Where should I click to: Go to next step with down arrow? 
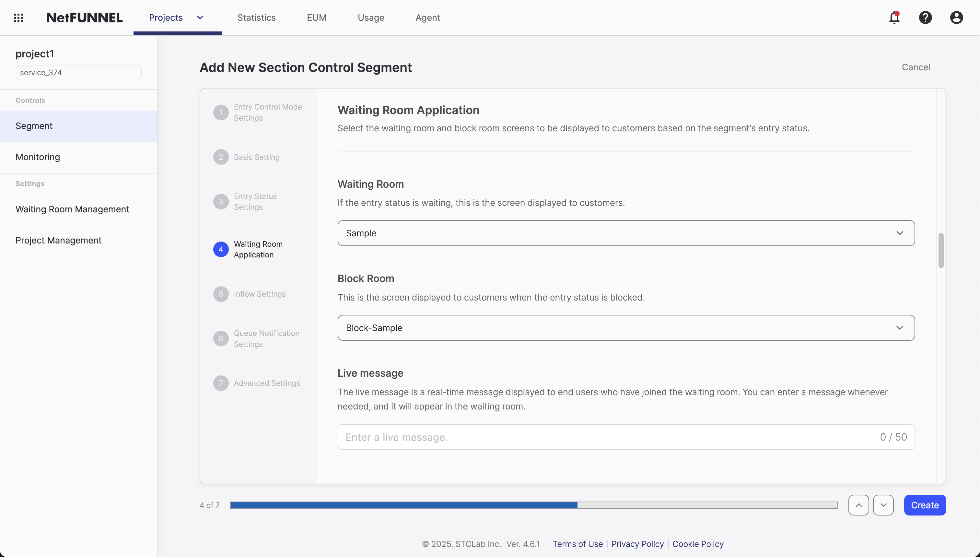[884, 505]
